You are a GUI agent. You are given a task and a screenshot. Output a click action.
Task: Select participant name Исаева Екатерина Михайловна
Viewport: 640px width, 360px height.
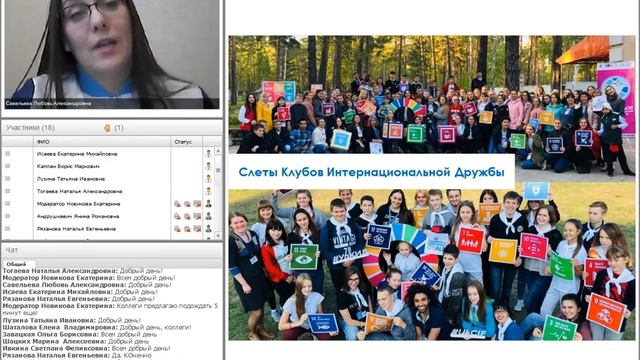click(77, 154)
